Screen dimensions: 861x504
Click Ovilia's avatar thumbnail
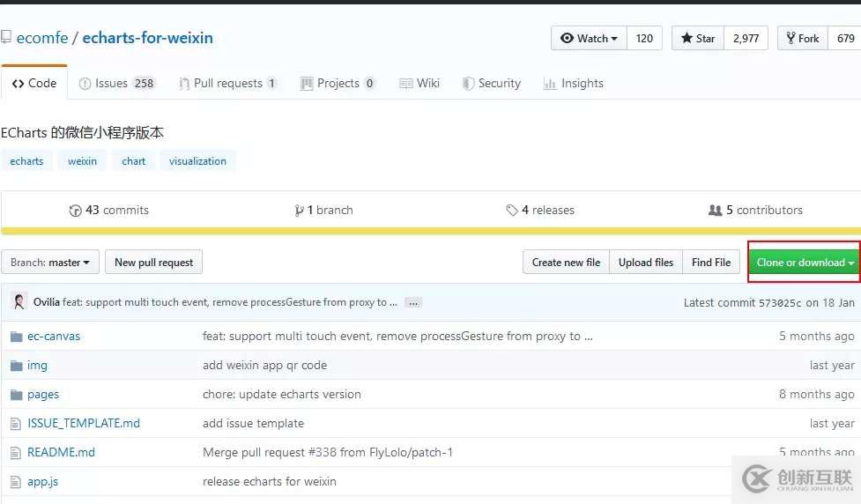(x=19, y=301)
